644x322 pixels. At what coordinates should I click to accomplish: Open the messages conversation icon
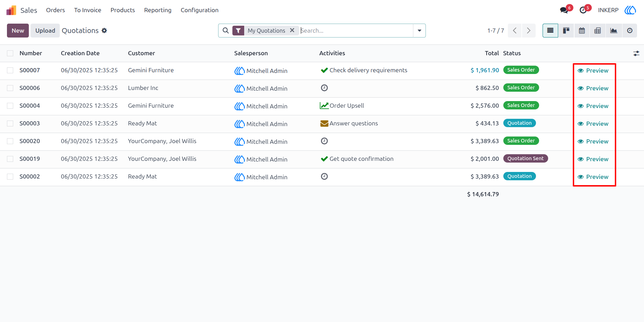564,10
